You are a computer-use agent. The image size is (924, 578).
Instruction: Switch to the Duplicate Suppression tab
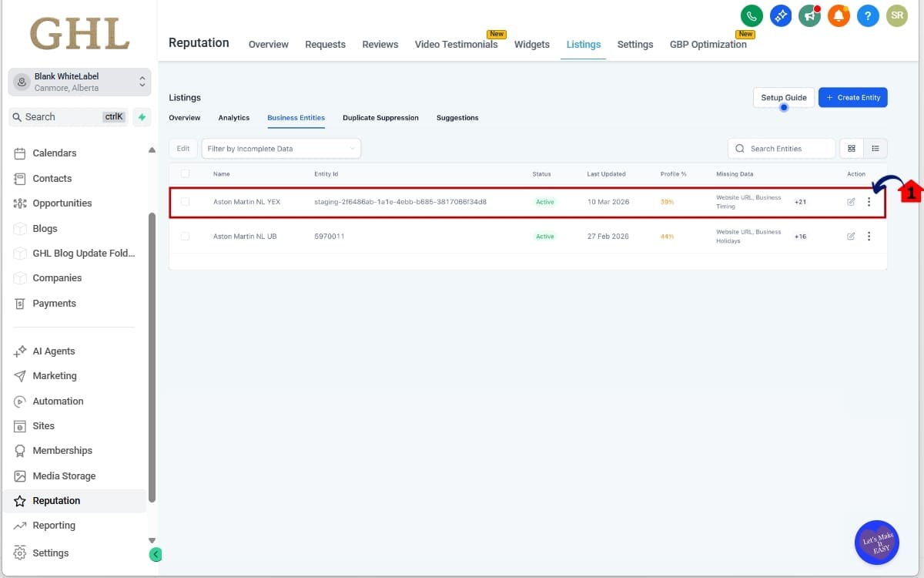pos(380,117)
